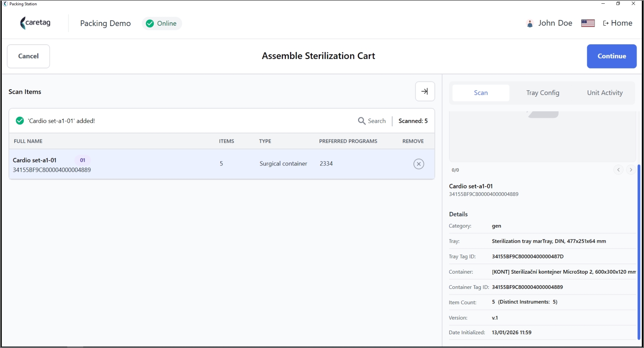Click the caretag logo
The image size is (644, 348).
click(x=35, y=23)
